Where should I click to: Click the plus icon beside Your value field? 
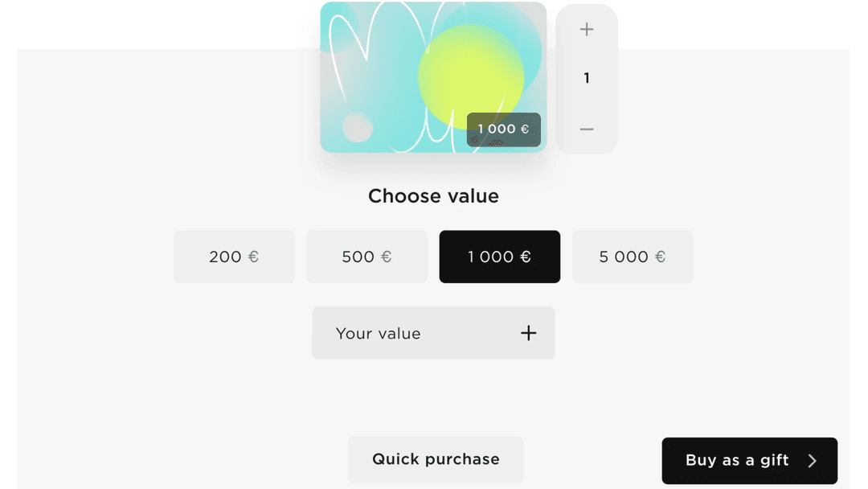528,332
